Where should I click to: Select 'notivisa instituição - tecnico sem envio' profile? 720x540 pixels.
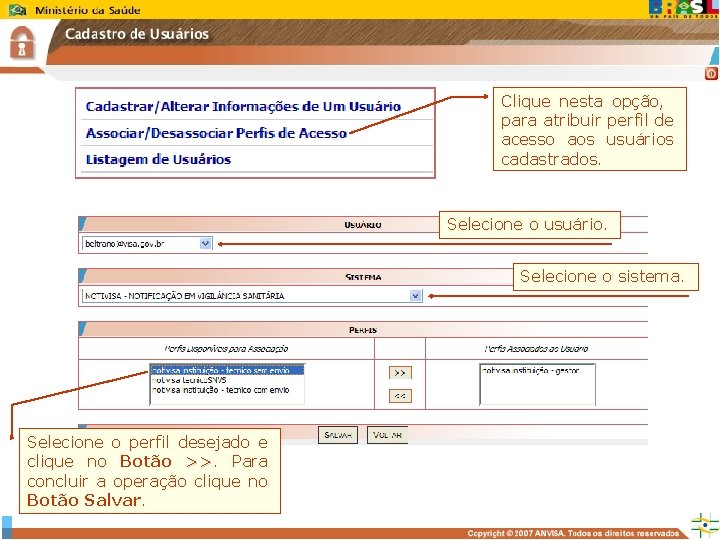227,370
